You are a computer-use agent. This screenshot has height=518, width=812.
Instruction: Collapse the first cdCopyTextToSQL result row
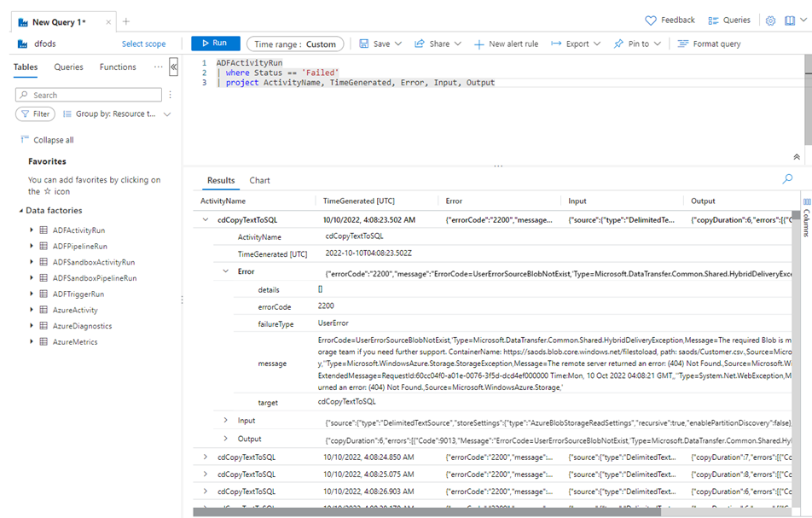click(206, 219)
